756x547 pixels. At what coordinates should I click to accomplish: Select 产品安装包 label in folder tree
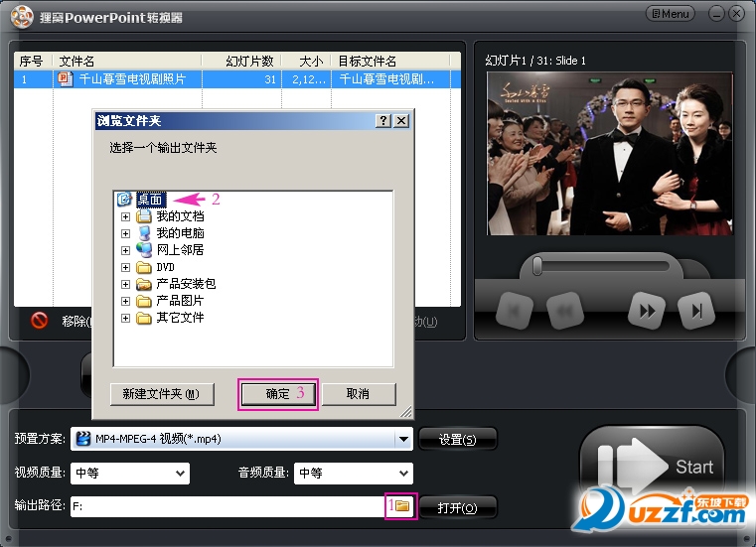coord(186,284)
